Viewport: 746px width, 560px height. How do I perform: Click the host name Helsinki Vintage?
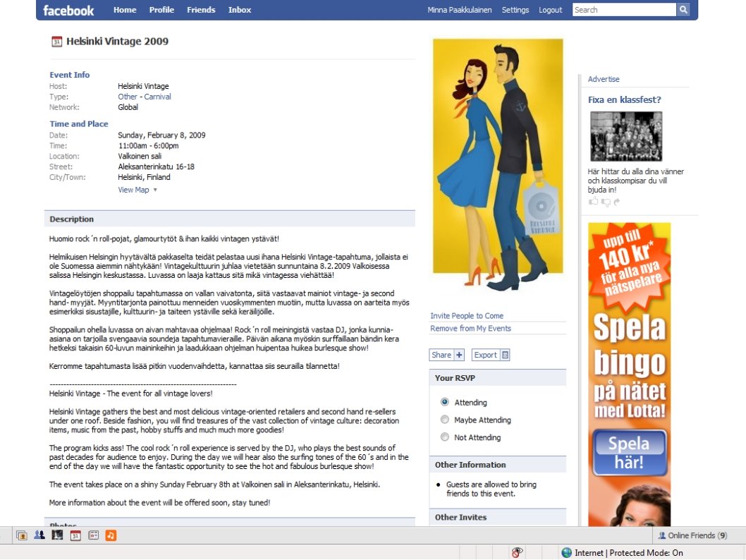pos(143,86)
